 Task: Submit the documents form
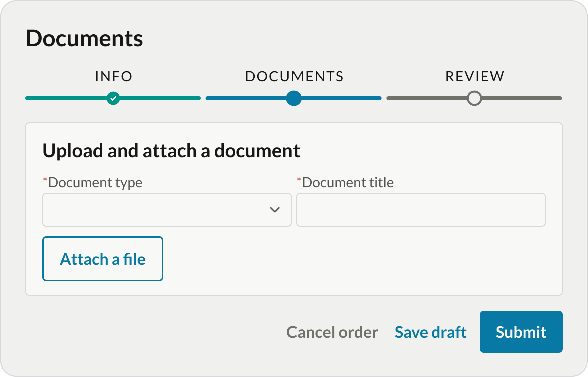pos(521,332)
